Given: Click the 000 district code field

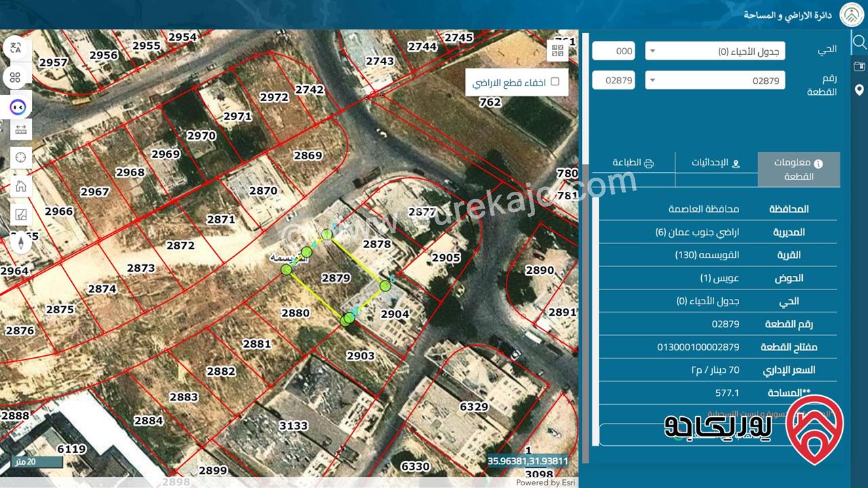Looking at the screenshot, I should point(613,51).
